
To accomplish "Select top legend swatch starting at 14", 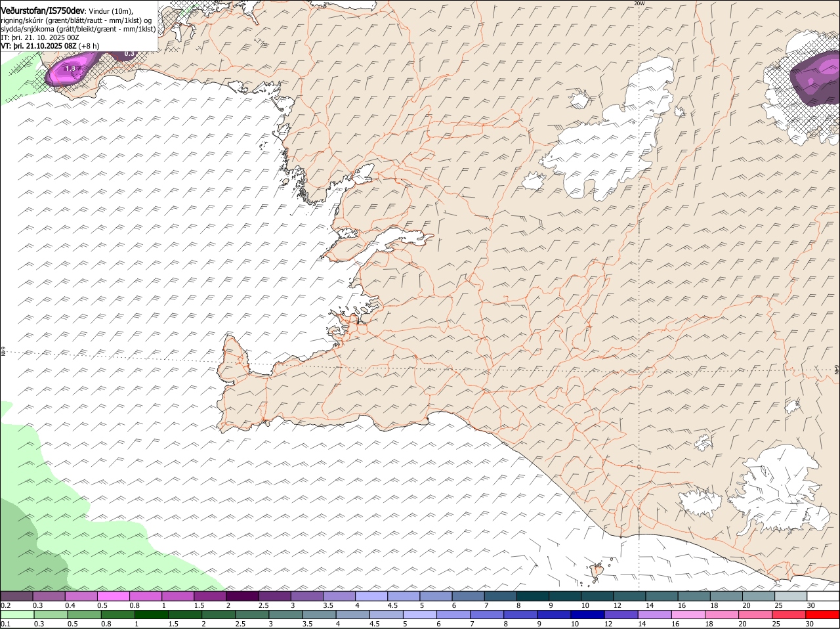I will (x=662, y=596).
